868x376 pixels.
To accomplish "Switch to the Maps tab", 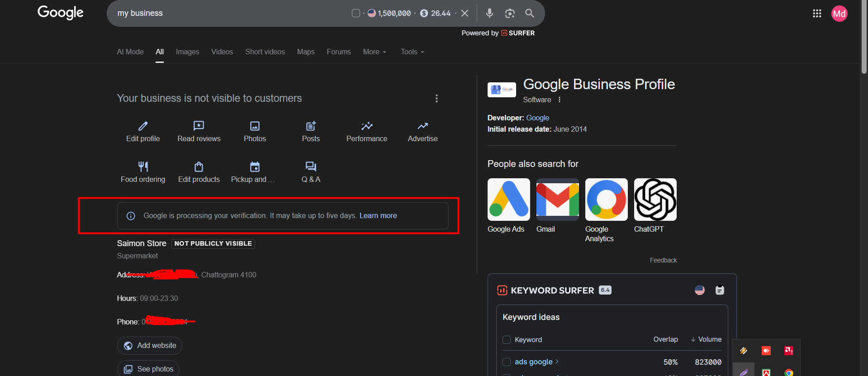I will point(306,52).
